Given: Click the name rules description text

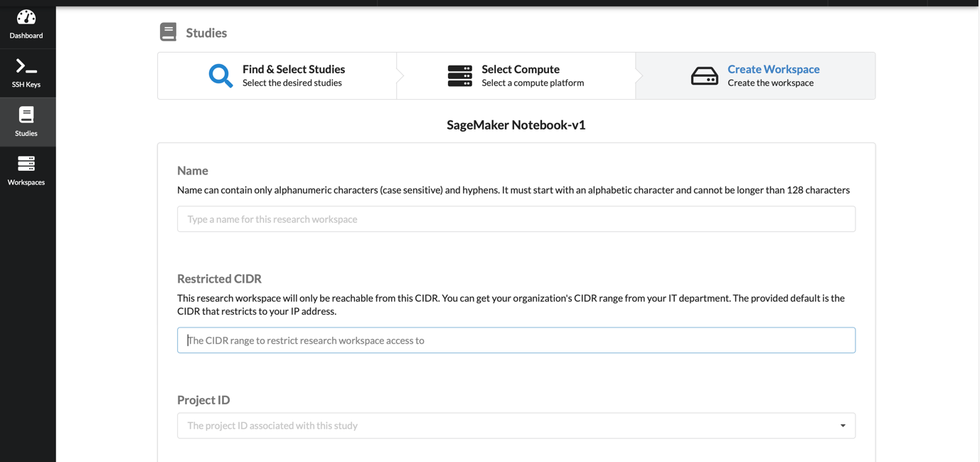Looking at the screenshot, I should click(513, 190).
